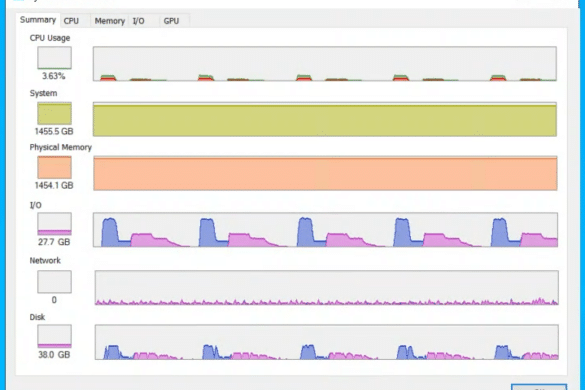Click the Disk section label
The height and width of the screenshot is (390, 585).
point(37,317)
